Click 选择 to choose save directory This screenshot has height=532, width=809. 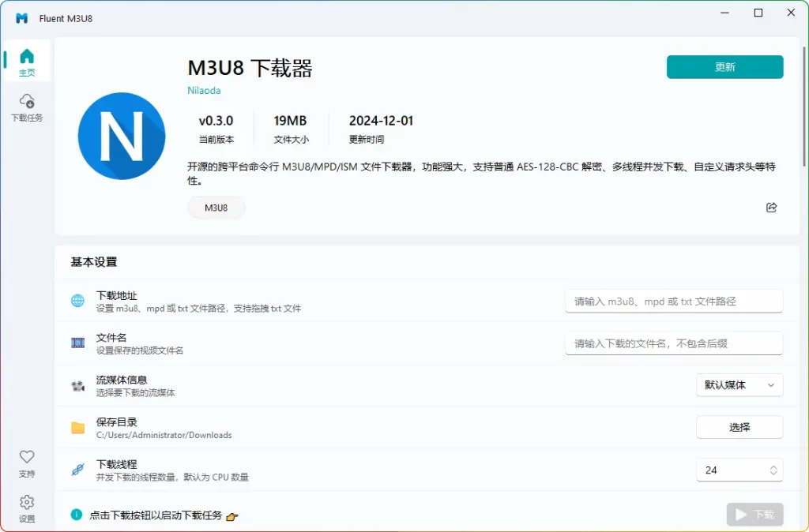pyautogui.click(x=739, y=427)
